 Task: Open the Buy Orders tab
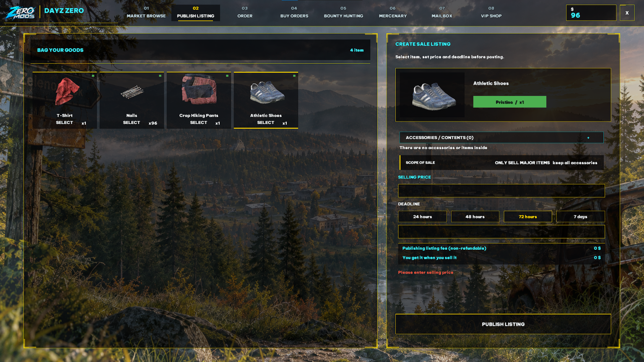click(x=294, y=13)
